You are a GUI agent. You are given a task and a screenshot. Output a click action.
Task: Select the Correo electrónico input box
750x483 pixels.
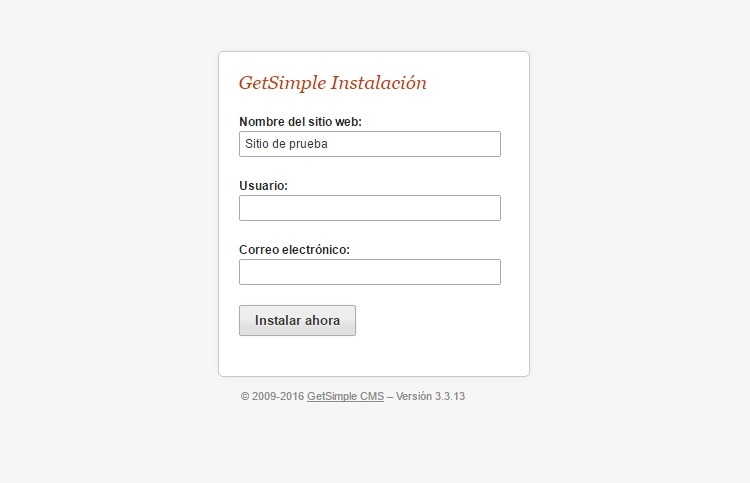point(369,272)
